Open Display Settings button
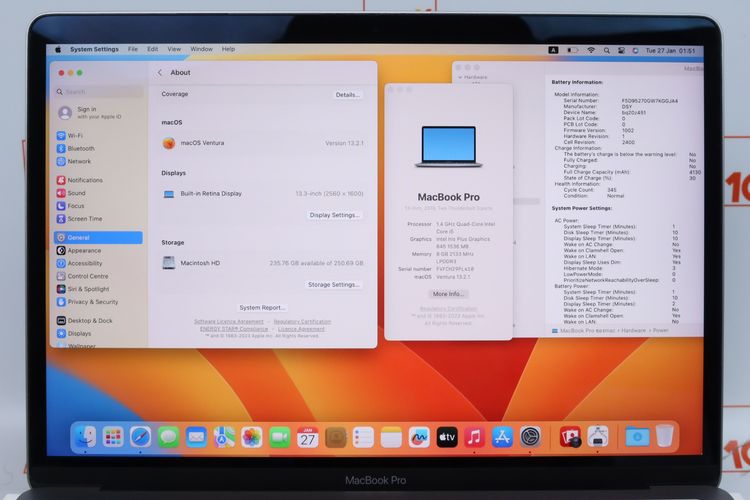The image size is (750, 500). coord(334,215)
